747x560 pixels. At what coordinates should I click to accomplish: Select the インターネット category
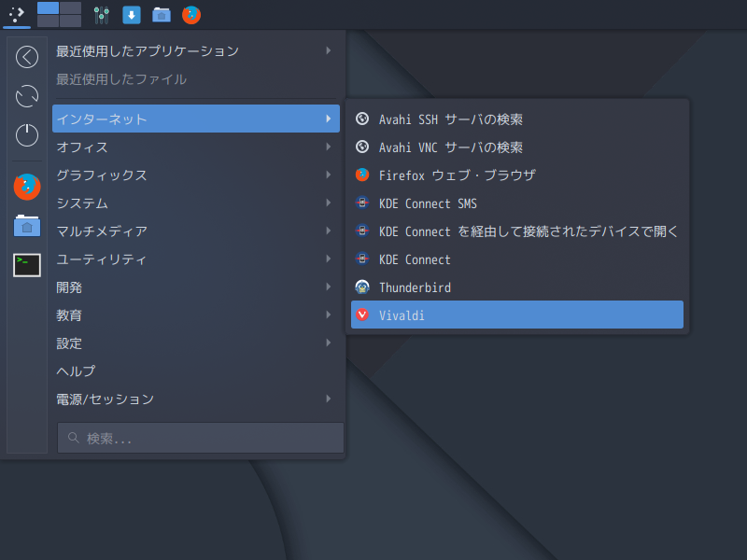pos(196,119)
